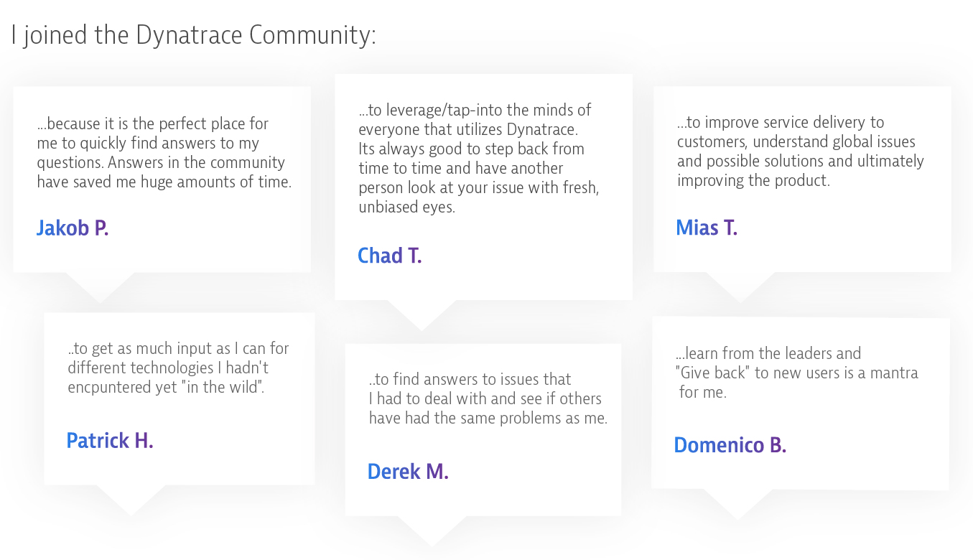Image resolution: width=973 pixels, height=560 pixels.
Task: Click the speech bubble tail under Jakob's card
Action: tap(100, 286)
